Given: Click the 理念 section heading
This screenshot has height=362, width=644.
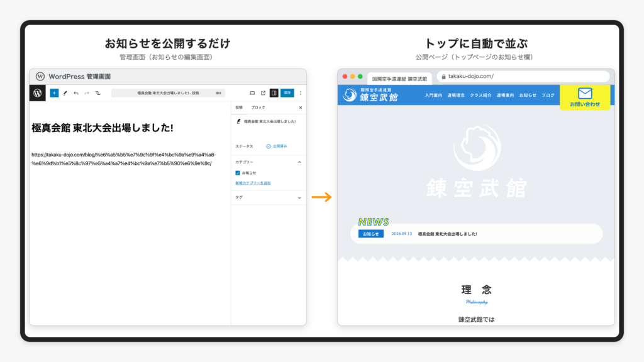Looking at the screenshot, I should point(477,290).
